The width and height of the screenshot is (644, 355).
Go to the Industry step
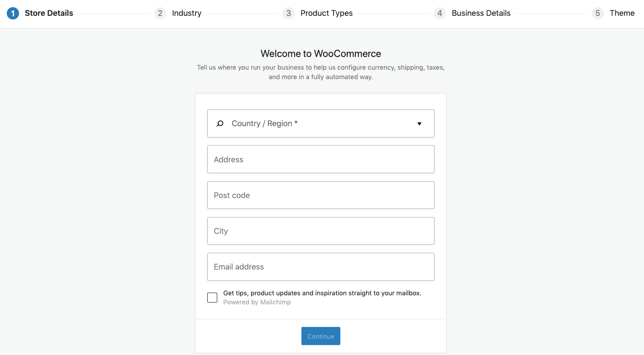point(186,13)
